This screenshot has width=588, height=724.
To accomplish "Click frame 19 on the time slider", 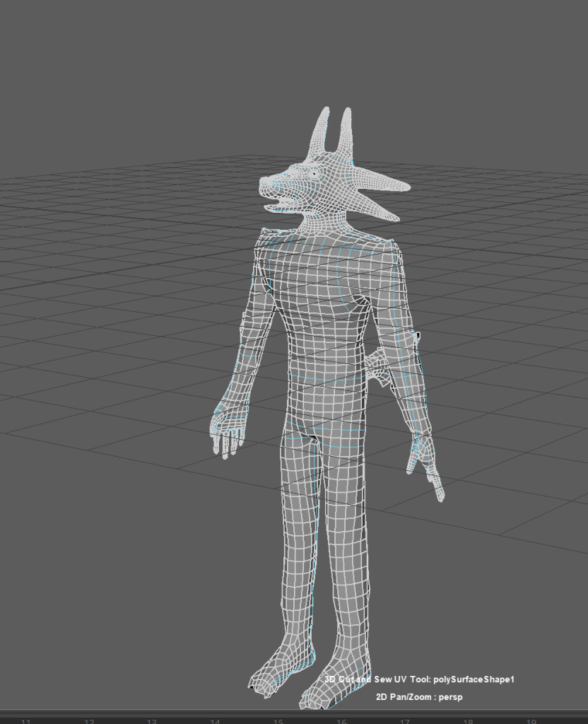I will pos(531,720).
